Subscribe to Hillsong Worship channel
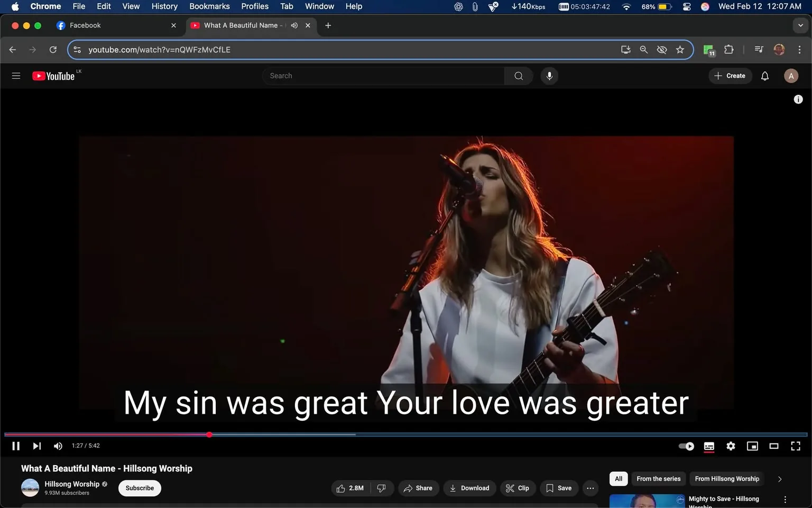The image size is (812, 508). click(139, 488)
